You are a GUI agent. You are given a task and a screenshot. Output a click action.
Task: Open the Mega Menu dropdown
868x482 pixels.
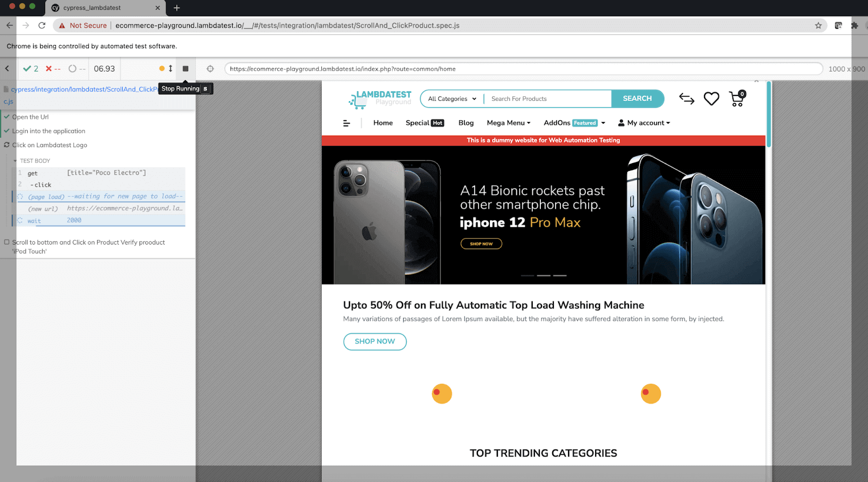coord(508,123)
